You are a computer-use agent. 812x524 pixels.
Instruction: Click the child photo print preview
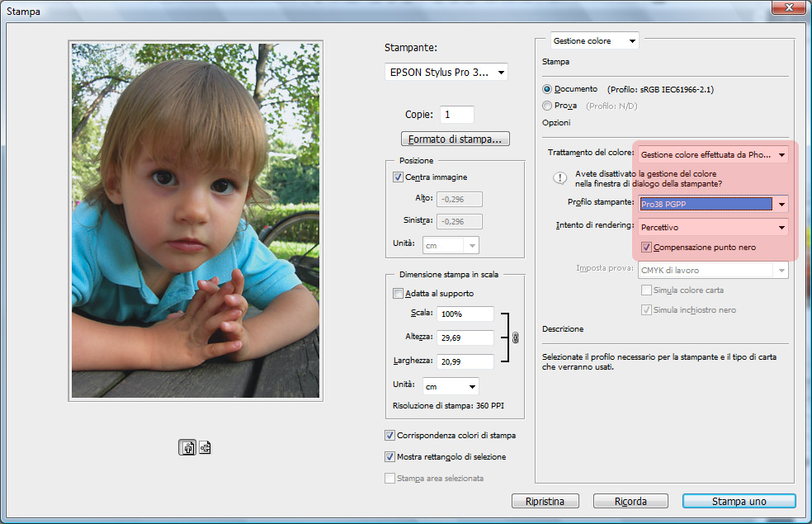tap(196, 220)
